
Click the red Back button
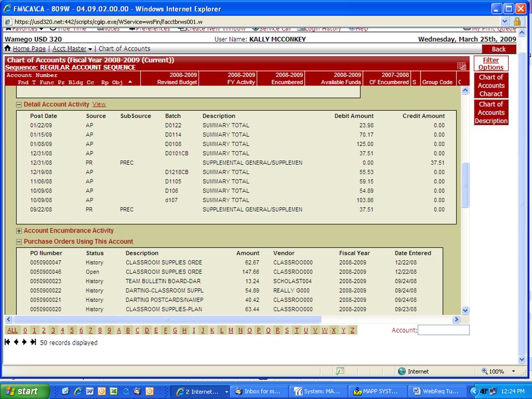(499, 49)
